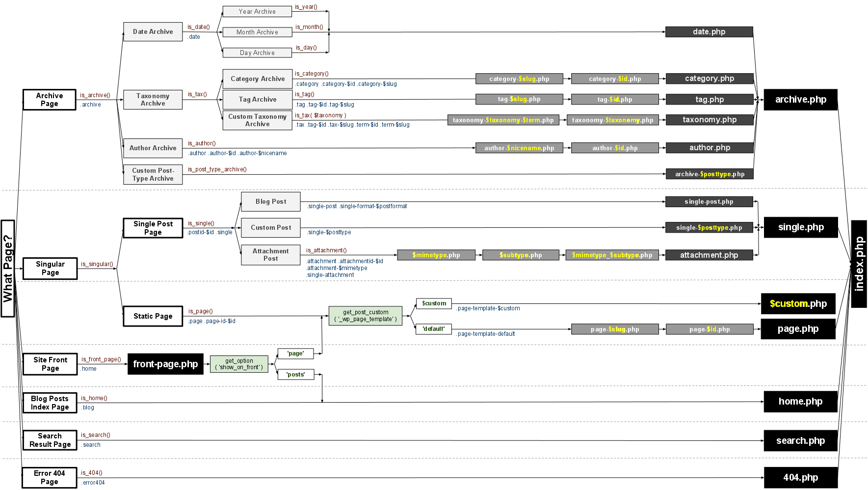Click the 'posts' option box
Viewport: 868px width, 490px height.
[x=295, y=375]
